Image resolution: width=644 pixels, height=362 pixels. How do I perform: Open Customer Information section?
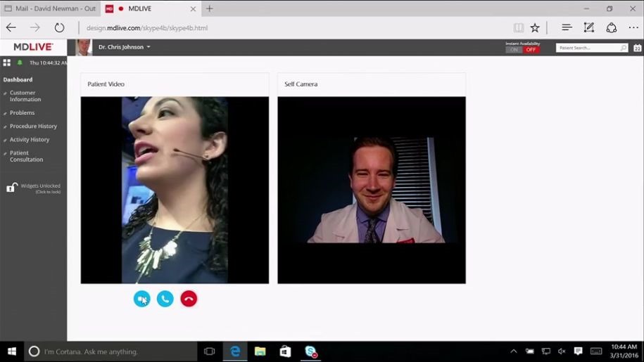pos(25,96)
